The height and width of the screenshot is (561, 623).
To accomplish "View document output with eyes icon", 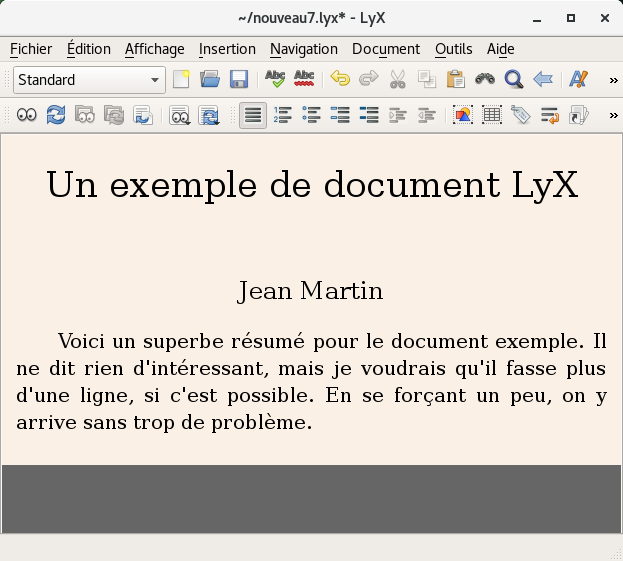I will pyautogui.click(x=27, y=115).
